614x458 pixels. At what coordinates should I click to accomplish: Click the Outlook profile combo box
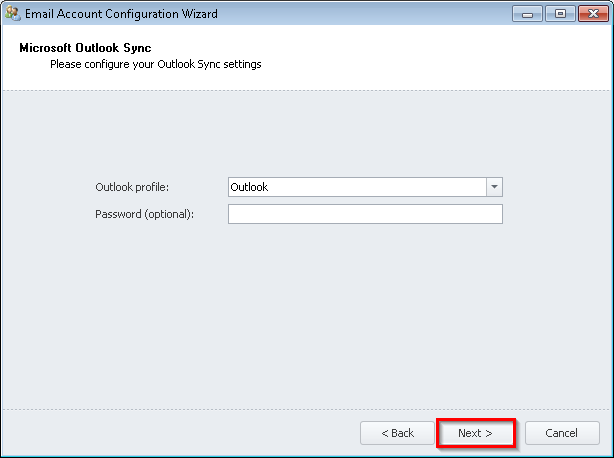point(357,187)
